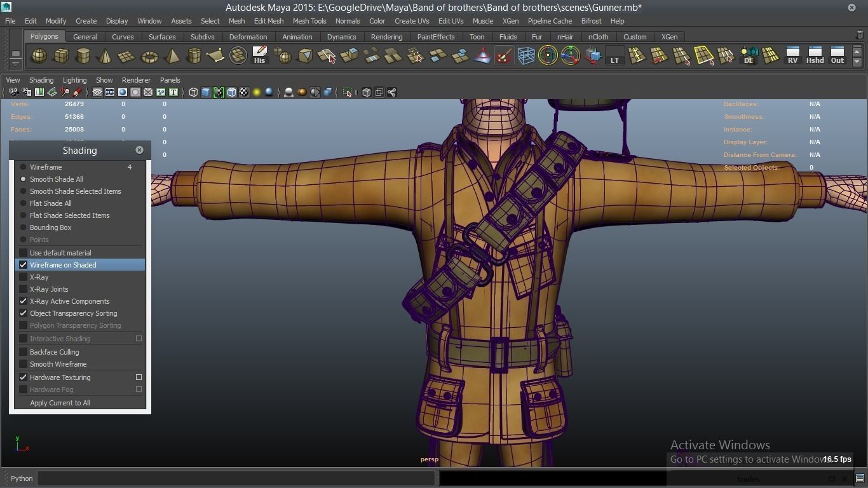Viewport: 868px width, 488px height.
Task: Create a polygon cone from the shelf
Action: pos(105,56)
